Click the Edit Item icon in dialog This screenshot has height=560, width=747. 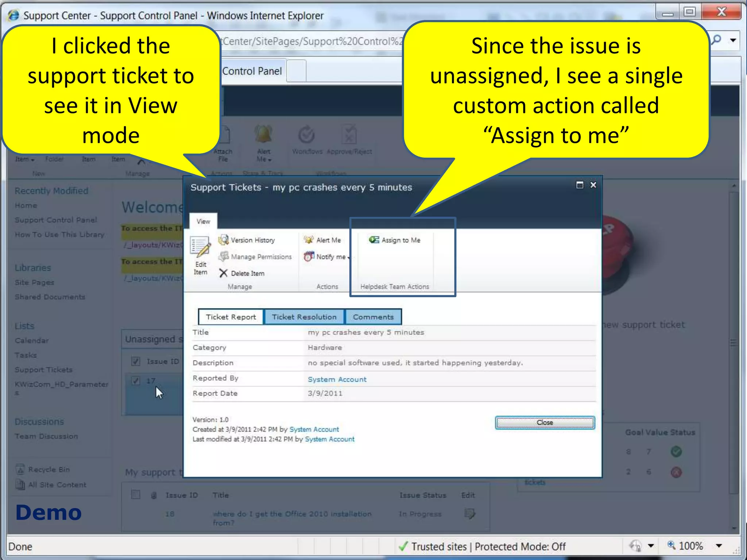(200, 247)
